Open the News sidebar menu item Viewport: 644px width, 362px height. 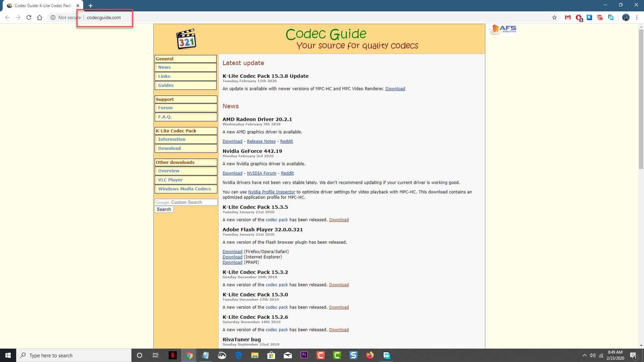(185, 67)
